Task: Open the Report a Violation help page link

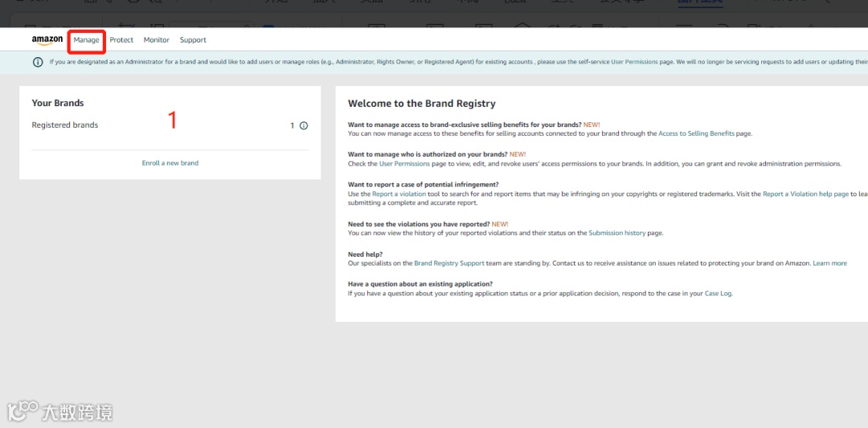Action: pos(805,194)
